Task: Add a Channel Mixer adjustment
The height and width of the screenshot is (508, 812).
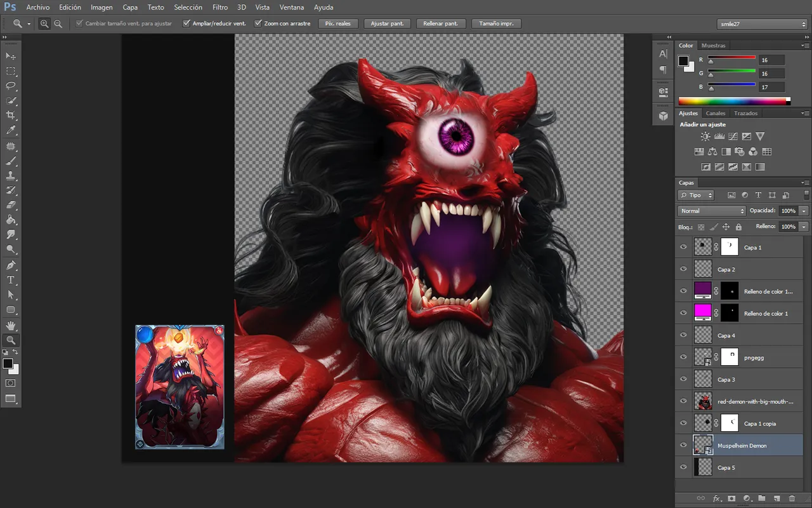Action: (x=753, y=152)
